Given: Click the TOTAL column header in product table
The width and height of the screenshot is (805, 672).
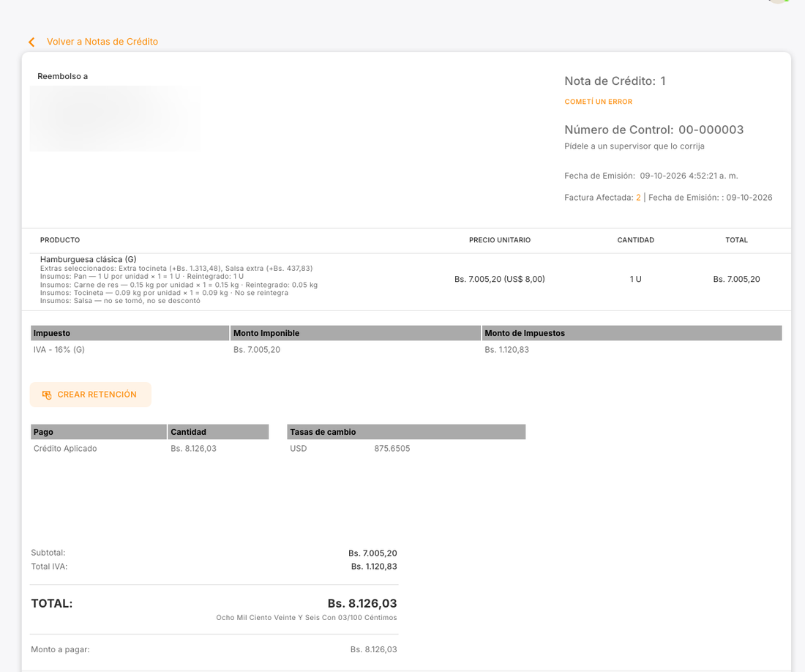Looking at the screenshot, I should 736,240.
